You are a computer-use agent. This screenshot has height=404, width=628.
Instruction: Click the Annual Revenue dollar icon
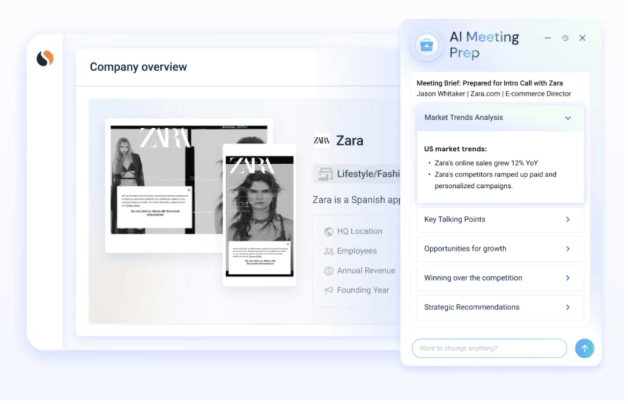coord(328,271)
